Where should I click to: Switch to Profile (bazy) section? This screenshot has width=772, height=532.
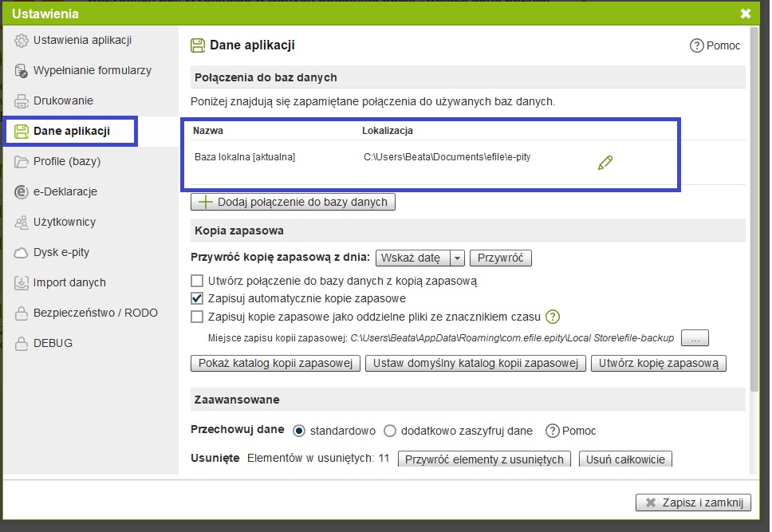click(x=67, y=161)
